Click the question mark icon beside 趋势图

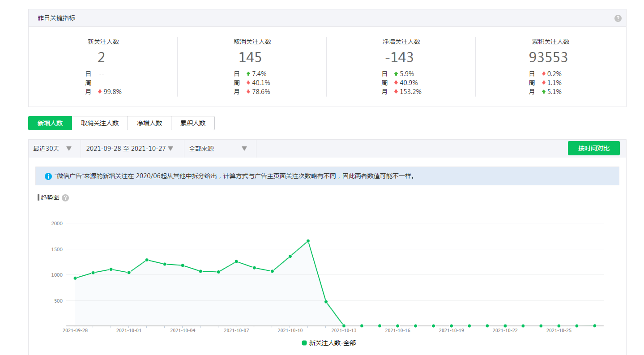click(x=65, y=198)
